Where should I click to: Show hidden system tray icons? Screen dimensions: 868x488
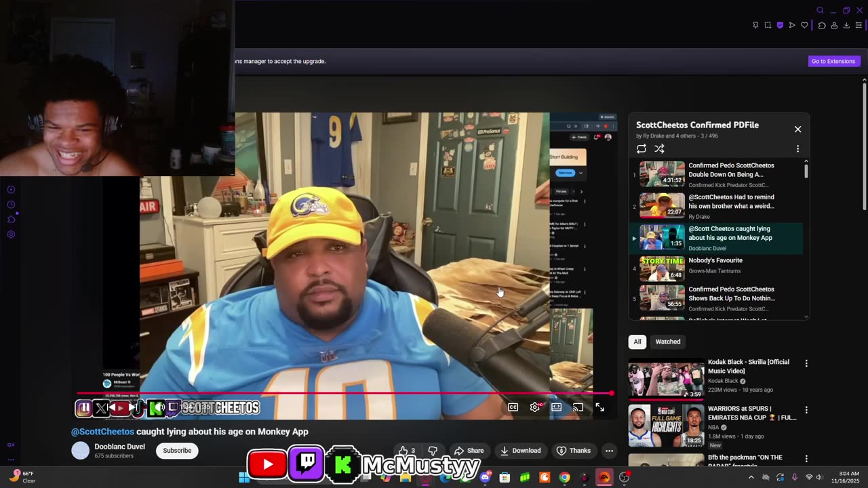coord(751,477)
